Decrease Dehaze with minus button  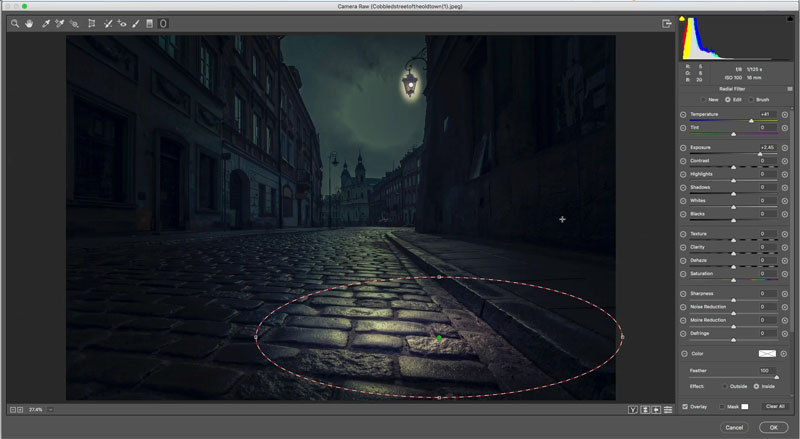click(x=683, y=260)
